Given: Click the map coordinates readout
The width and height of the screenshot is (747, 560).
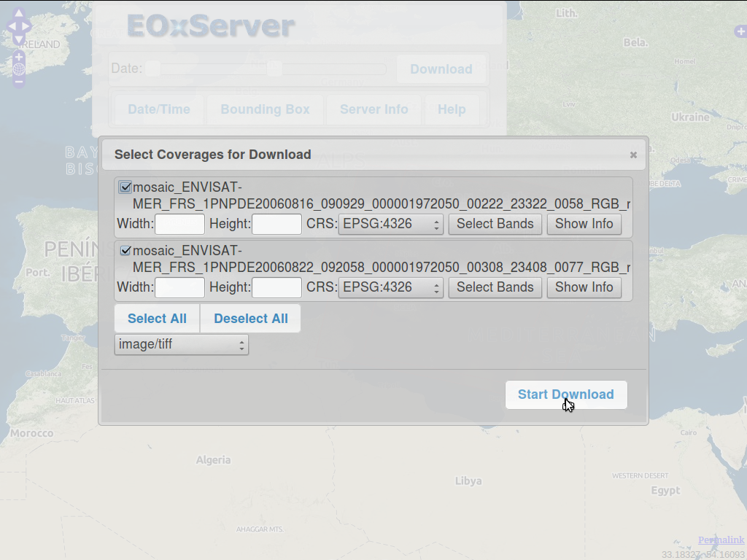Looking at the screenshot, I should pos(703,555).
